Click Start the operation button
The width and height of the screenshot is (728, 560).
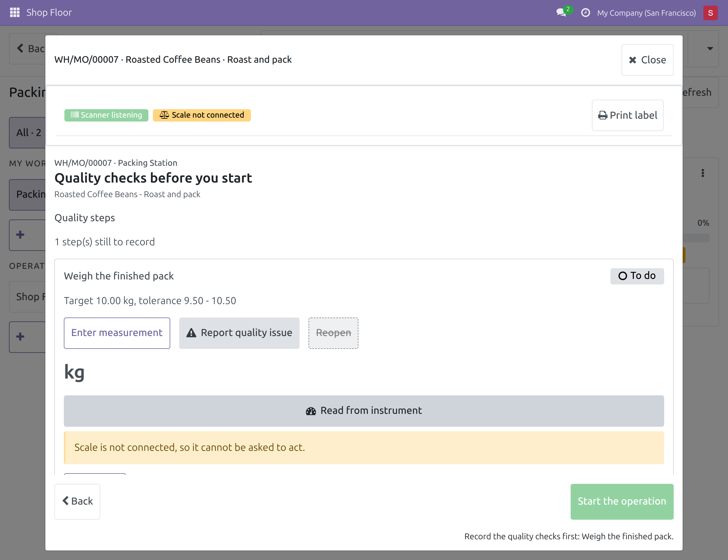[622, 501]
